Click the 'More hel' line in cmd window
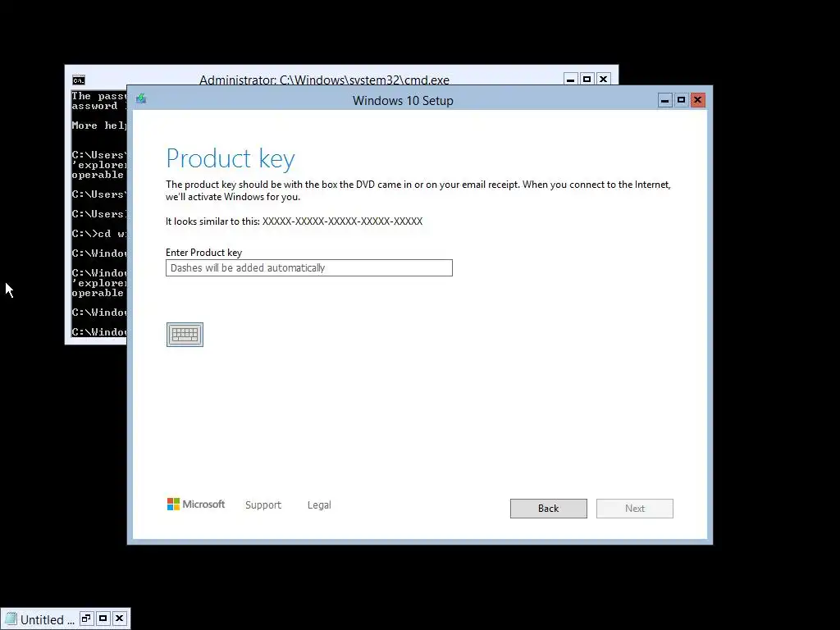840x630 pixels. 99,126
